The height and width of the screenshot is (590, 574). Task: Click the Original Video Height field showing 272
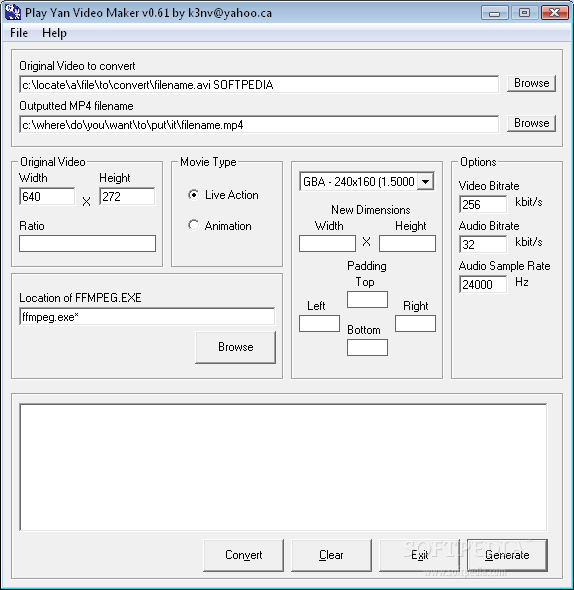coord(127,196)
